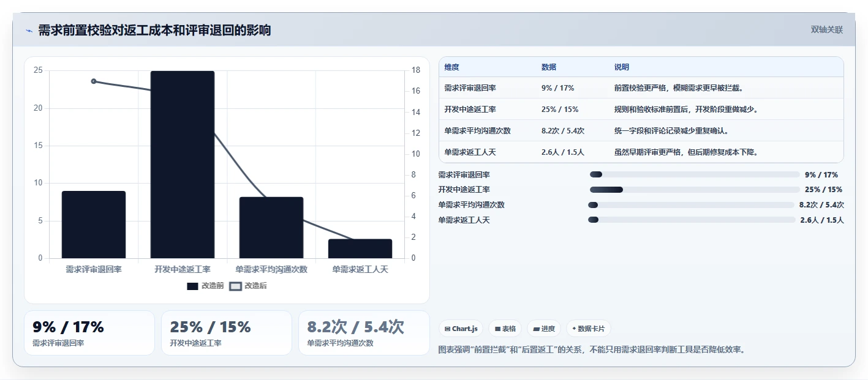Click the table data cell 8.2次 / 5.4次
The width and height of the screenshot is (868, 380).
(563, 131)
